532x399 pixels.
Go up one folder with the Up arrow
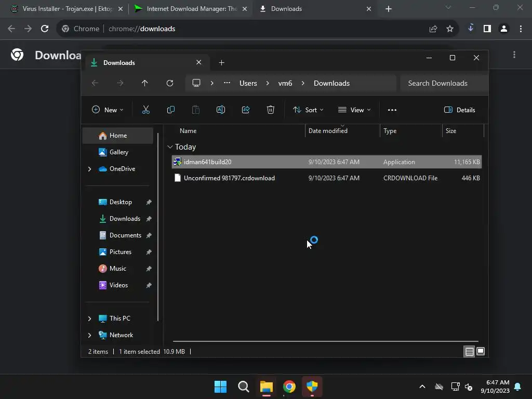(145, 83)
